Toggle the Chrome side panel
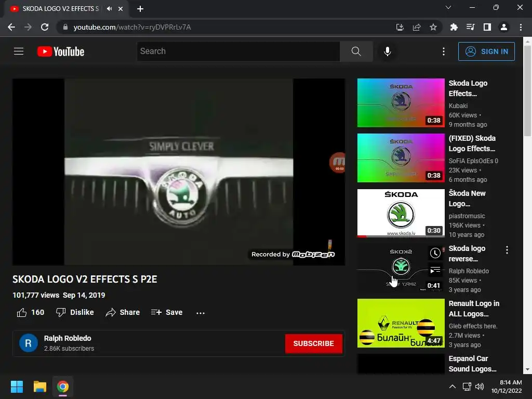The height and width of the screenshot is (399, 532). 487,27
